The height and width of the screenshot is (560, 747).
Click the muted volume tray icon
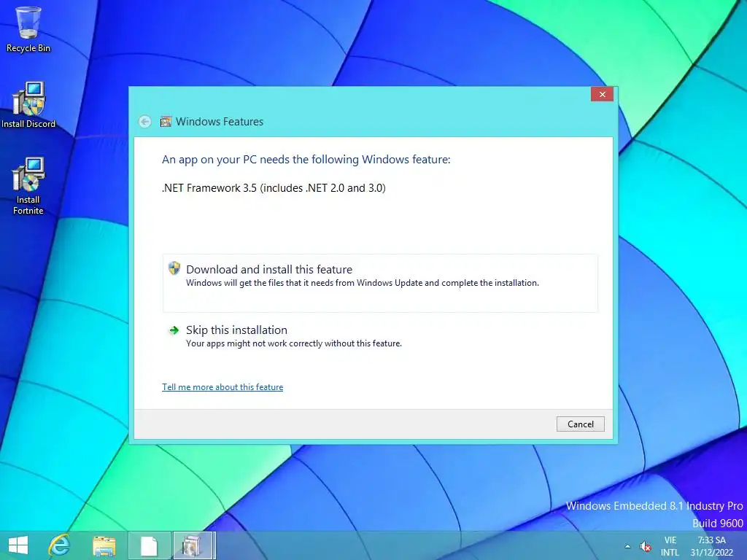646,547
